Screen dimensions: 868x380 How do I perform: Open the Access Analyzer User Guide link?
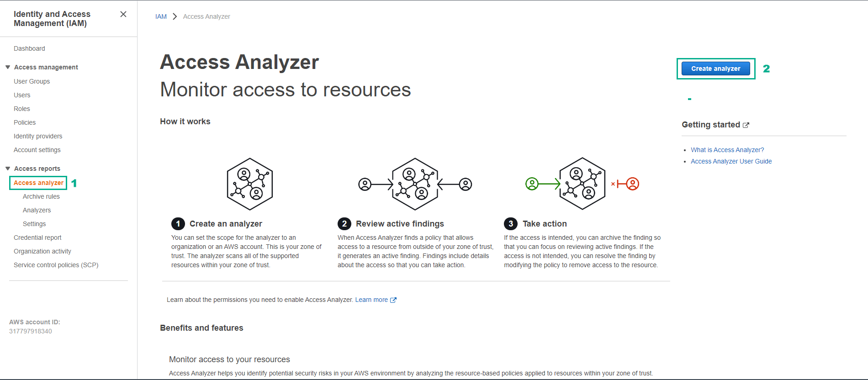click(x=731, y=161)
